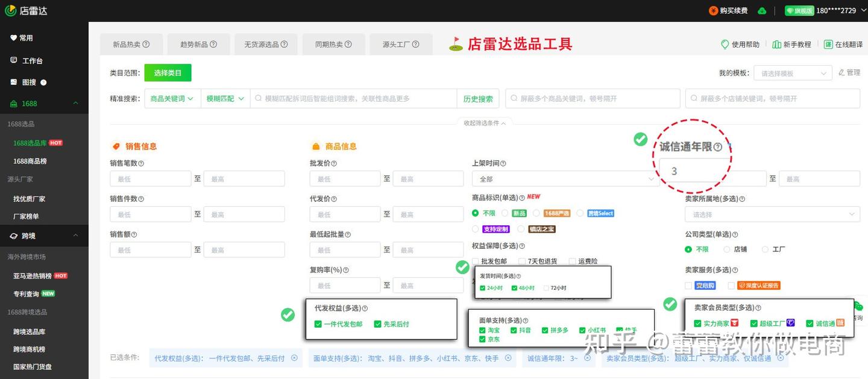
Task: Remove the 代发权益 selected condition chip
Action: [x=294, y=357]
